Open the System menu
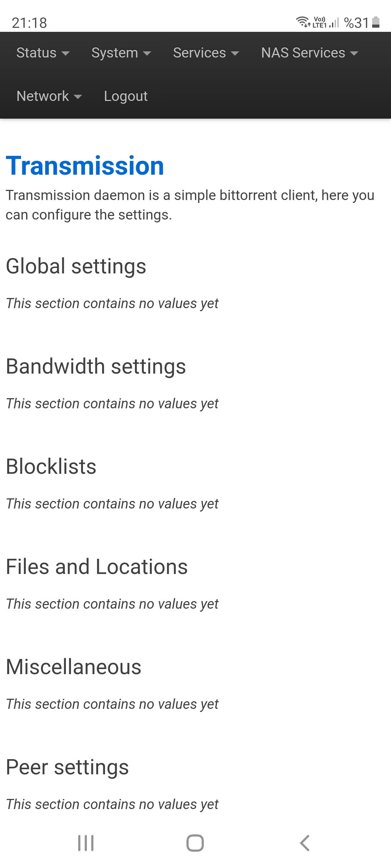Image resolution: width=391 pixels, height=868 pixels. click(x=121, y=53)
